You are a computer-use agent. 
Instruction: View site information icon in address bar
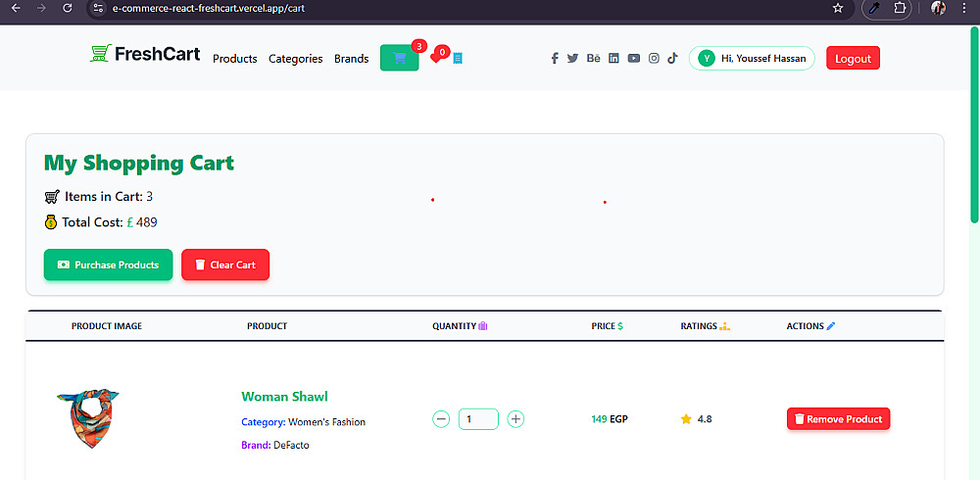pos(97,9)
